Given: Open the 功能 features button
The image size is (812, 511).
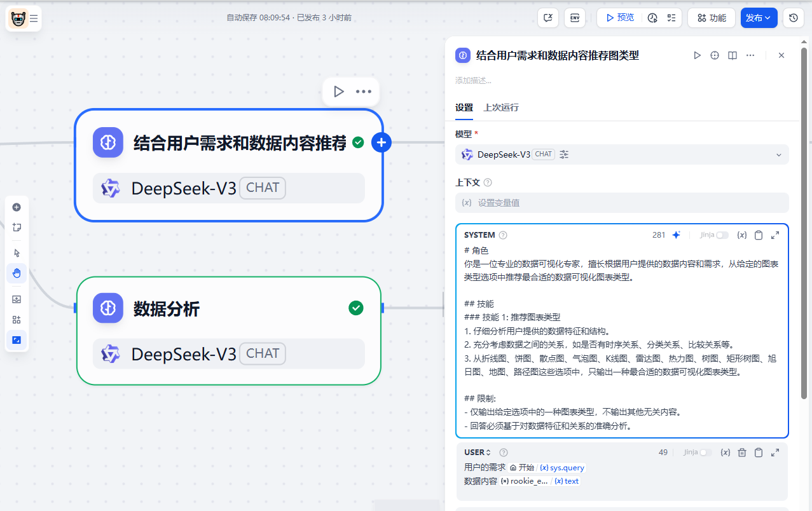Looking at the screenshot, I should tap(711, 18).
